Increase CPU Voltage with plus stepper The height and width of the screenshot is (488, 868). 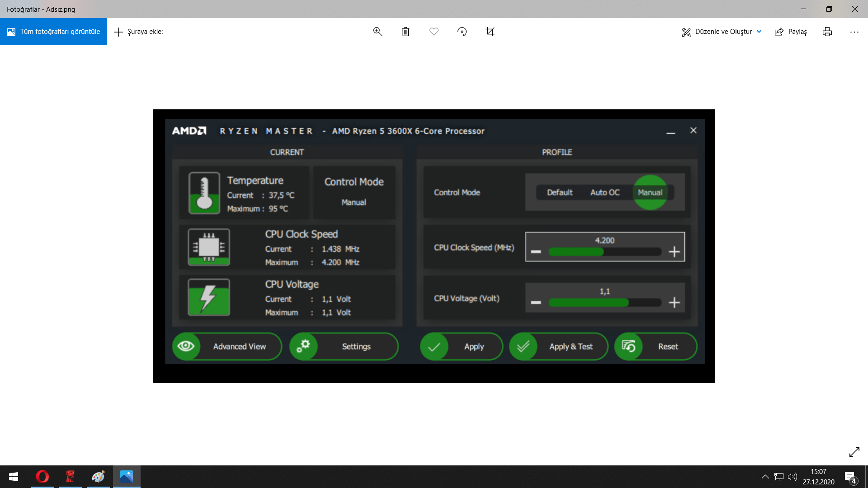pyautogui.click(x=674, y=302)
